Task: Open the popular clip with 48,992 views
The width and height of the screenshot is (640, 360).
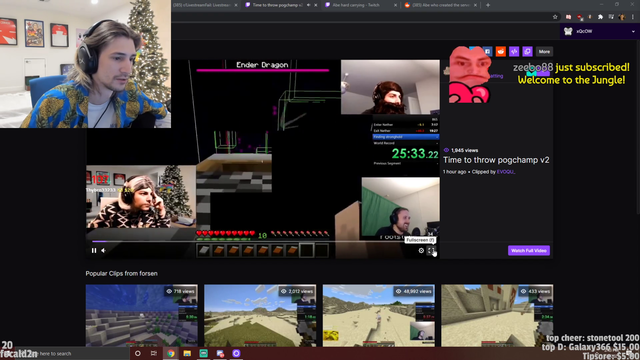Action: (x=379, y=316)
